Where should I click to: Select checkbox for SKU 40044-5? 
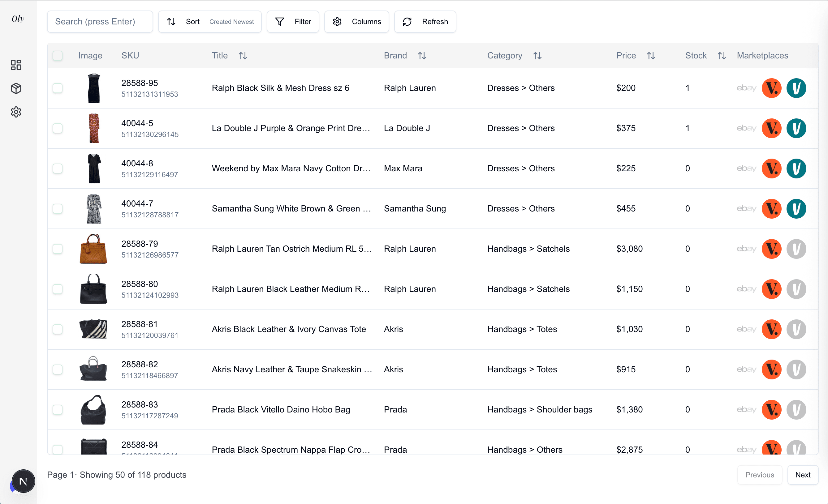58,128
